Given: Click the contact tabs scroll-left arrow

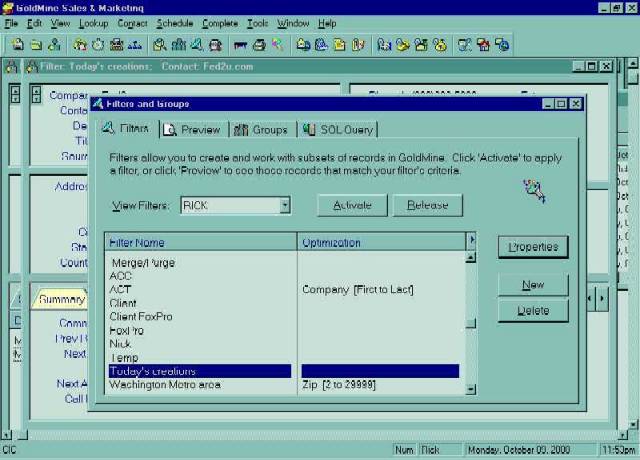Looking at the screenshot, I should coord(590,299).
